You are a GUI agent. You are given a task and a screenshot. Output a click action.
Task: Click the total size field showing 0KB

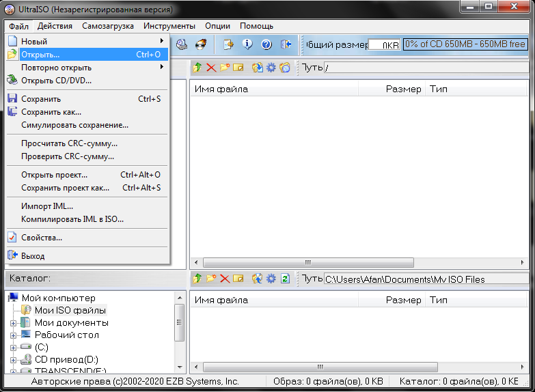[384, 44]
